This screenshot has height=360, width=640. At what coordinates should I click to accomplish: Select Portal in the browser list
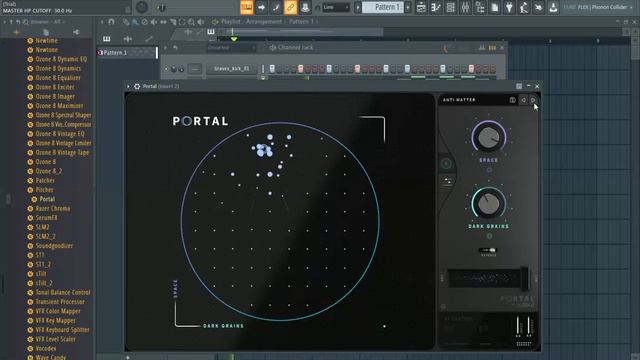point(47,199)
